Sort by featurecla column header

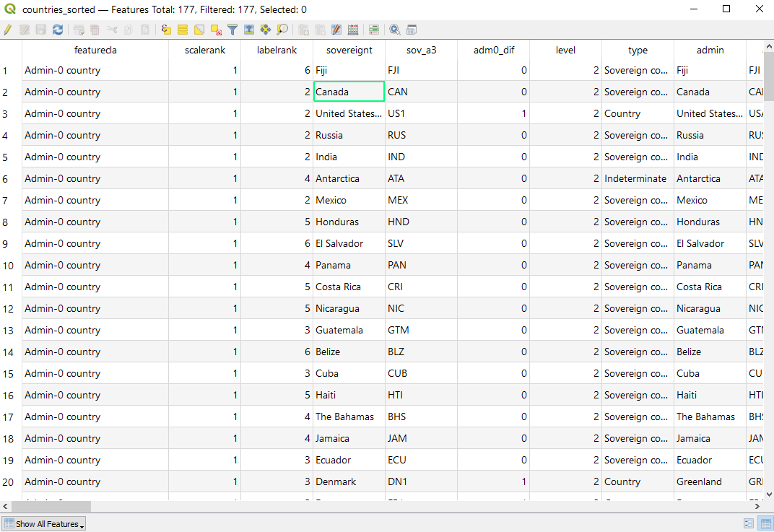point(95,50)
